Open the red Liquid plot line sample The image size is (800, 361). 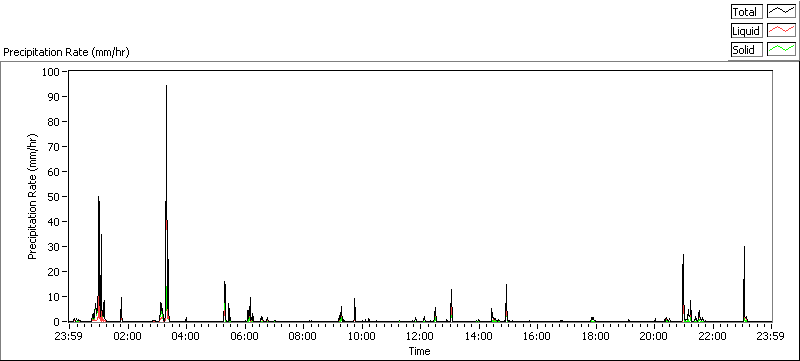(x=782, y=31)
